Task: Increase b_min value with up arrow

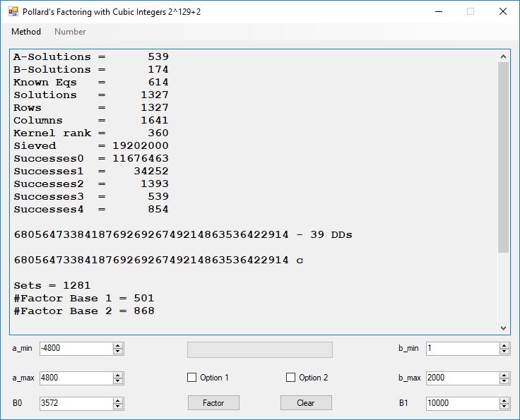Action: tap(504, 345)
